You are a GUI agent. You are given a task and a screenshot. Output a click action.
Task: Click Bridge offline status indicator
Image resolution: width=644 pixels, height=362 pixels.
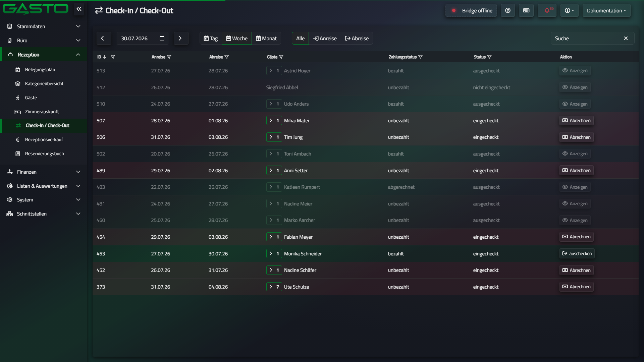click(471, 10)
